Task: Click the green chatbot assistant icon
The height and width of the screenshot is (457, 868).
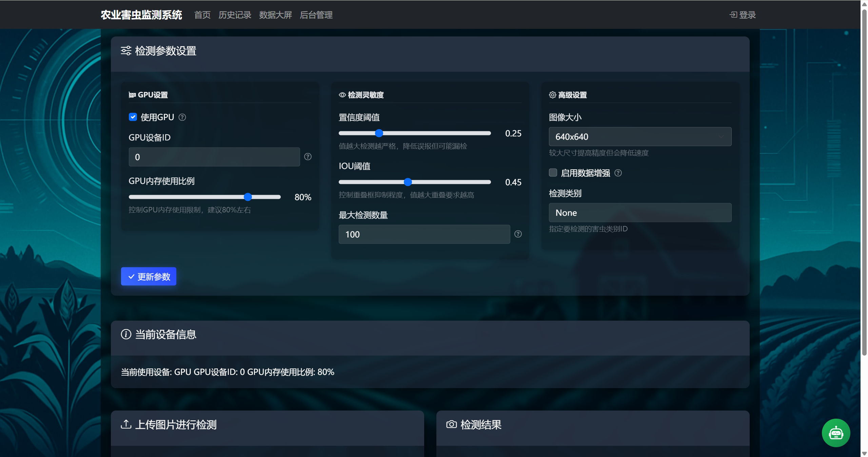Action: coord(835,433)
